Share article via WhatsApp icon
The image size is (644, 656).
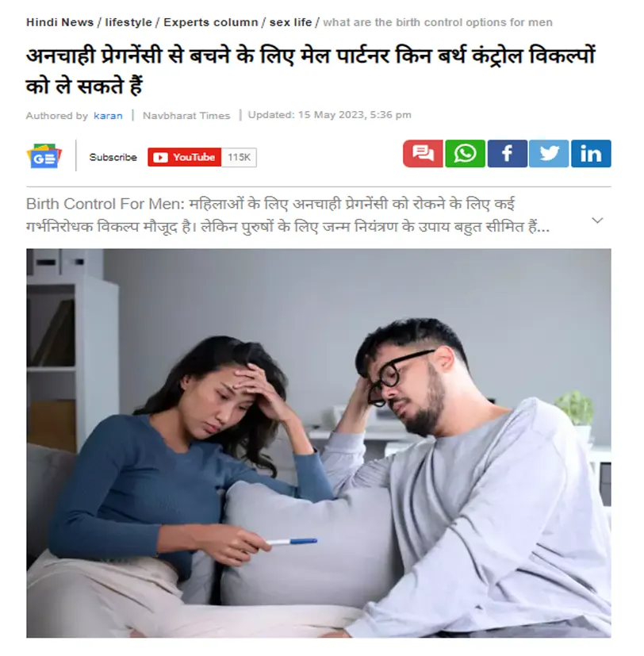[x=465, y=154]
